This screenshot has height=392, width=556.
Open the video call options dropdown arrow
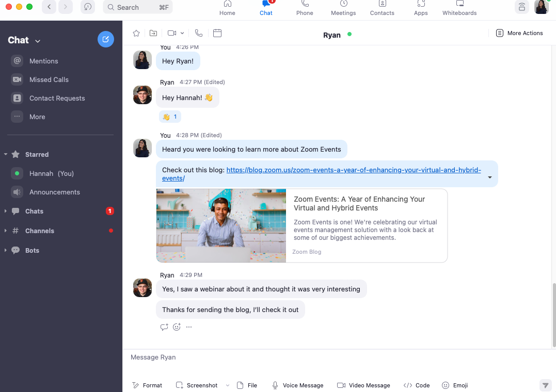(x=182, y=34)
